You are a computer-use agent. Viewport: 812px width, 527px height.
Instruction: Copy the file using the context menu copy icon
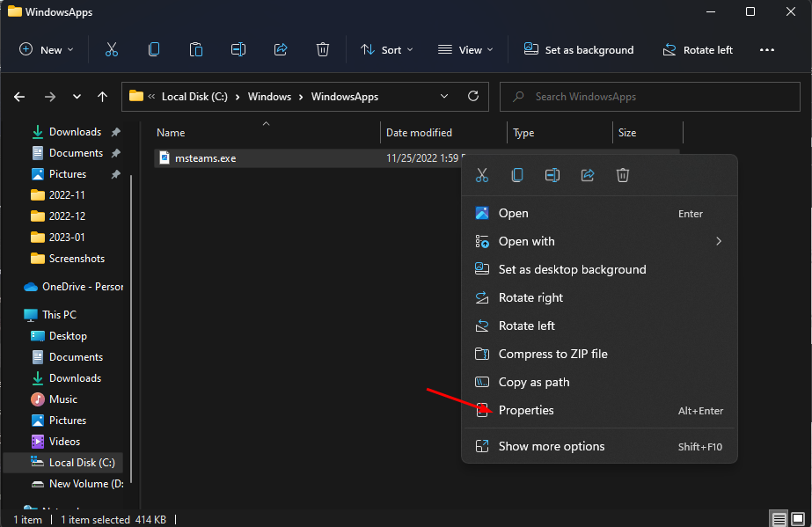point(517,175)
